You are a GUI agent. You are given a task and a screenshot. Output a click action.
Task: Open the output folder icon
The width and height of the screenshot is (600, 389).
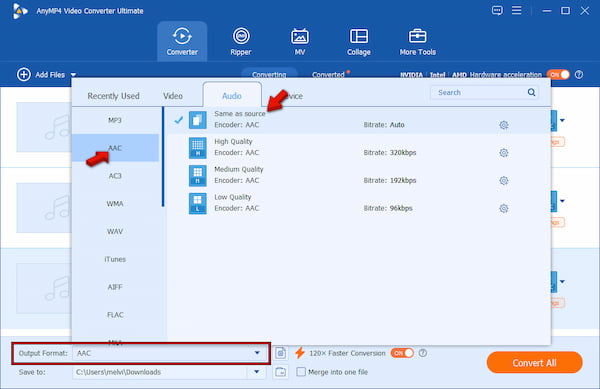click(x=280, y=372)
